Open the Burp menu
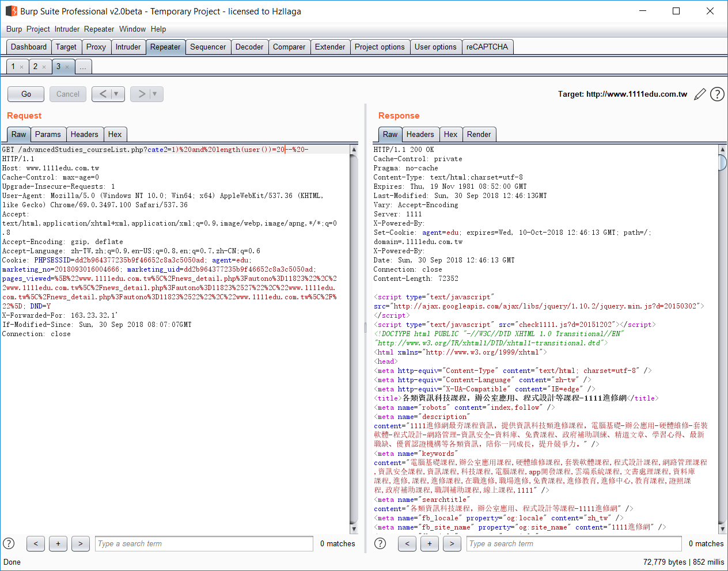 tap(14, 29)
